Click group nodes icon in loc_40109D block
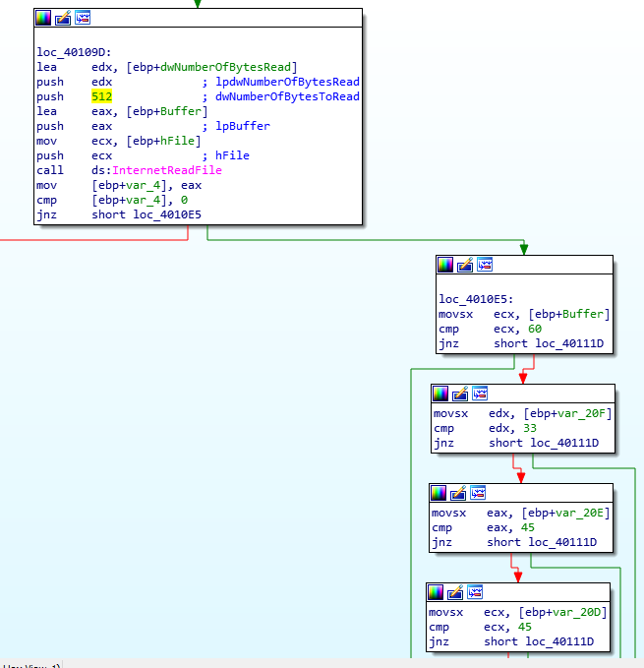The width and height of the screenshot is (644, 668). (x=83, y=18)
